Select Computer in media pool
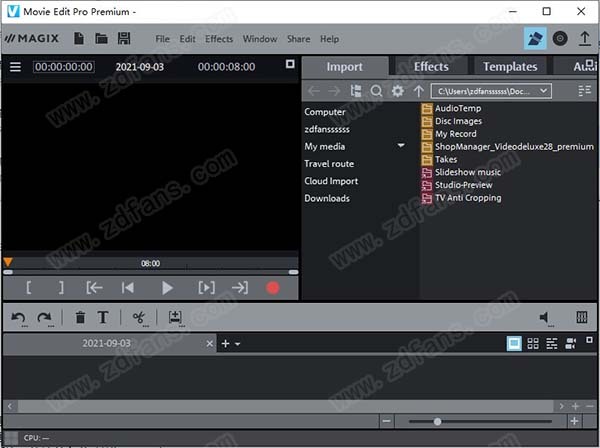The image size is (600, 448). (324, 112)
